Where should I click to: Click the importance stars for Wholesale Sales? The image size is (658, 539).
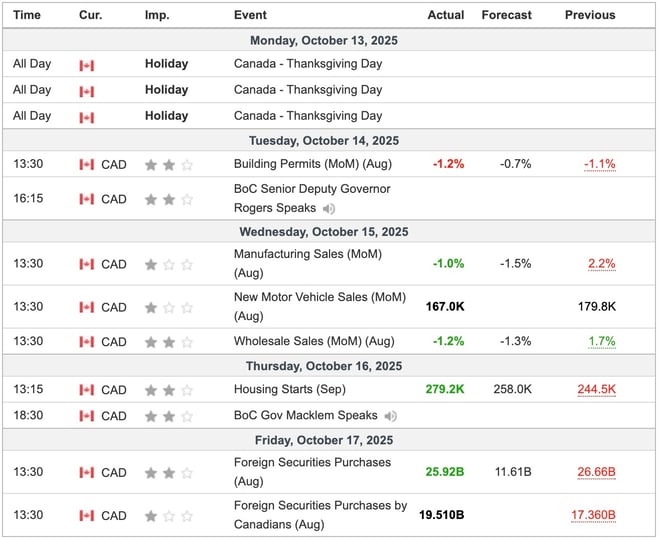point(168,342)
